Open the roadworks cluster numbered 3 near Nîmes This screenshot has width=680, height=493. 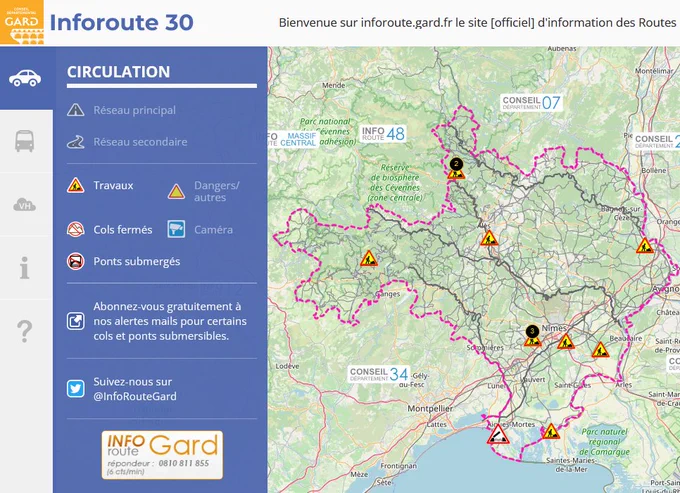(x=532, y=336)
